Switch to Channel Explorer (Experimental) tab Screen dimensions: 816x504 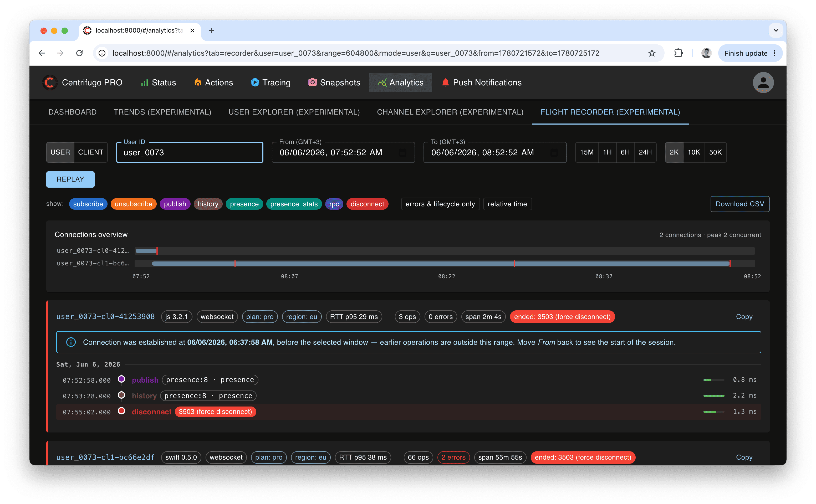(x=450, y=112)
